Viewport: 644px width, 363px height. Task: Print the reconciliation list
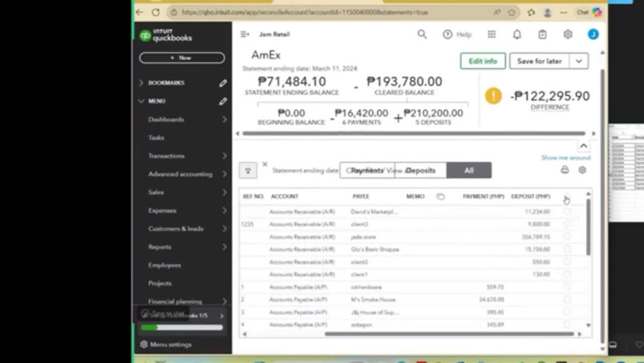[565, 170]
